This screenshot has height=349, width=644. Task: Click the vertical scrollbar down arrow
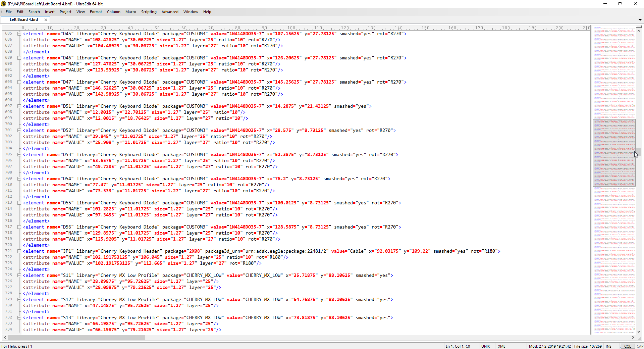coord(639,332)
